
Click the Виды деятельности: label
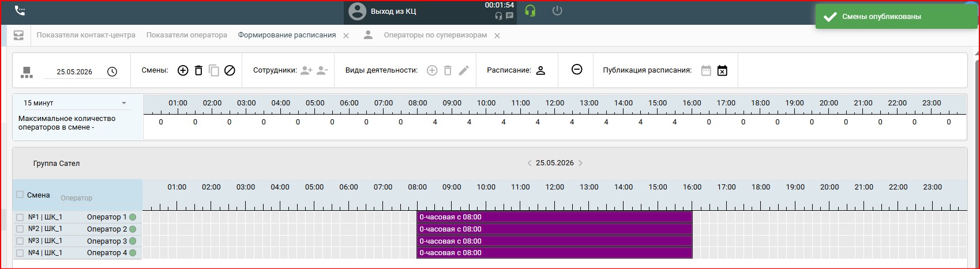click(x=381, y=70)
